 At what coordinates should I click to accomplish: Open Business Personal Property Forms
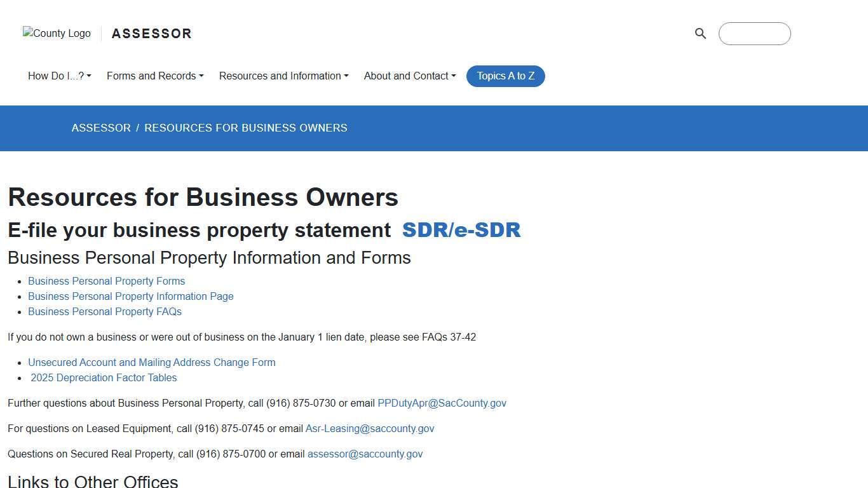[106, 281]
